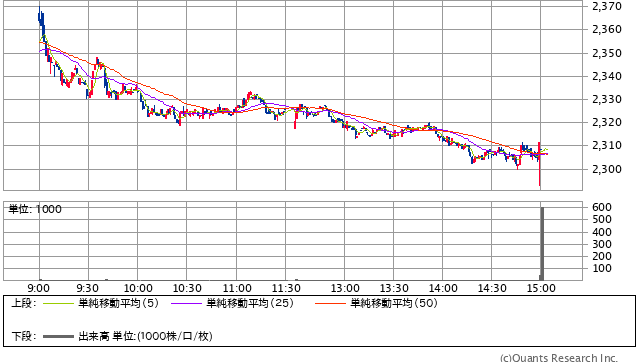Click the 上段: legend label
This screenshot has height=362, width=638.
pyautogui.click(x=24, y=303)
